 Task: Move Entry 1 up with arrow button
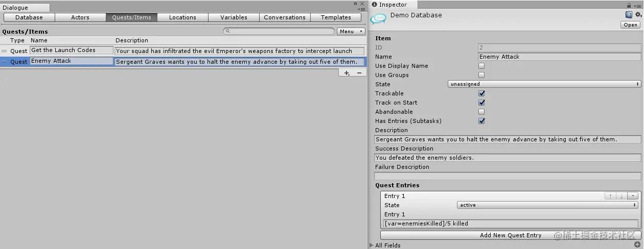(x=610, y=196)
